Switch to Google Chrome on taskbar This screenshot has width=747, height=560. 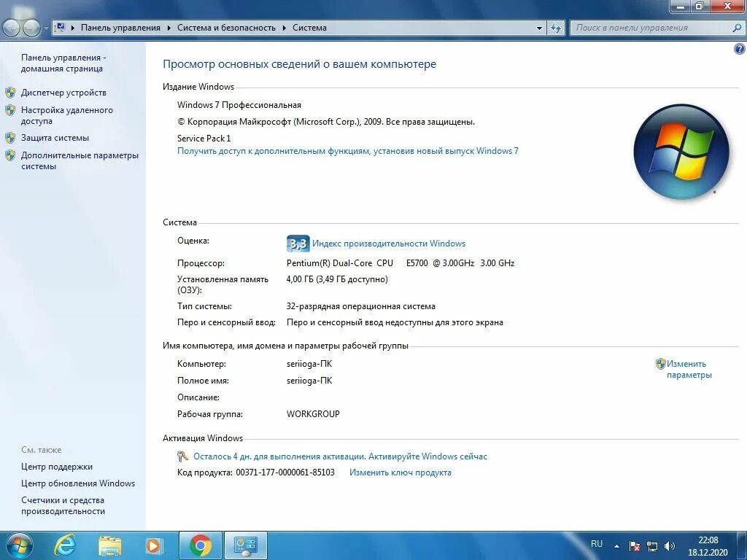click(x=200, y=545)
